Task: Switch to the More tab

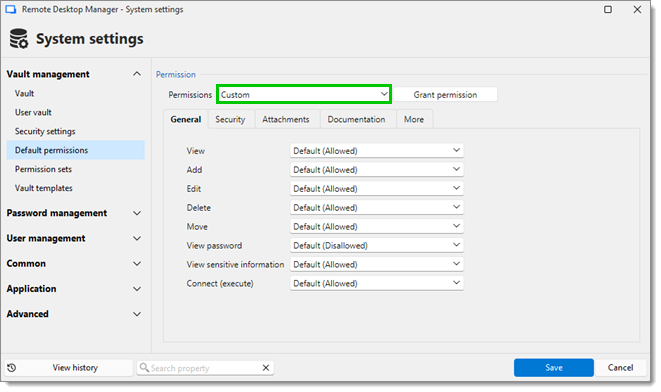Action: tap(414, 119)
